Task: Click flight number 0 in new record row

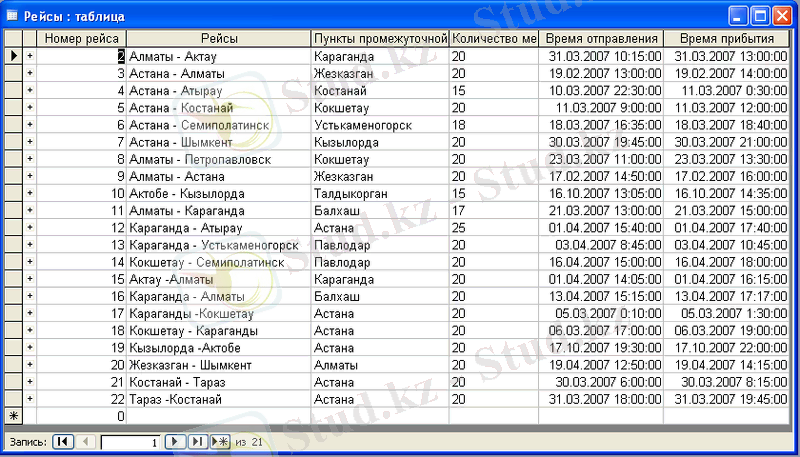Action: (82, 416)
